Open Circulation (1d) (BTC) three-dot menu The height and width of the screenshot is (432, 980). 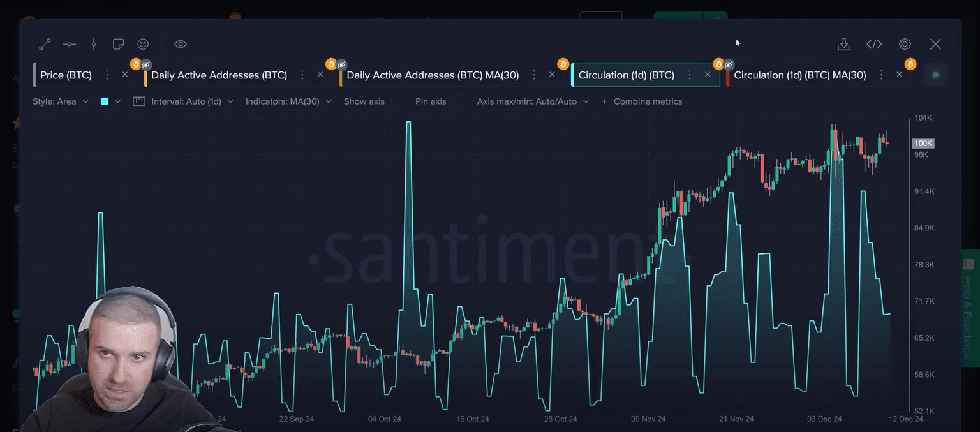pyautogui.click(x=689, y=75)
